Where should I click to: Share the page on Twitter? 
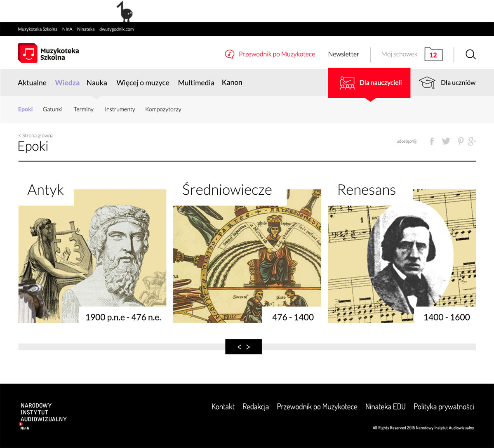pos(446,141)
